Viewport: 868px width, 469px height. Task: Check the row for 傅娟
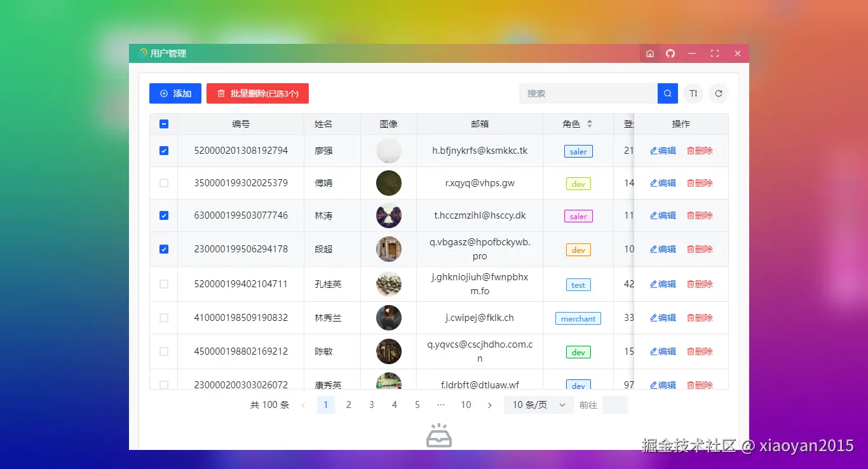164,183
